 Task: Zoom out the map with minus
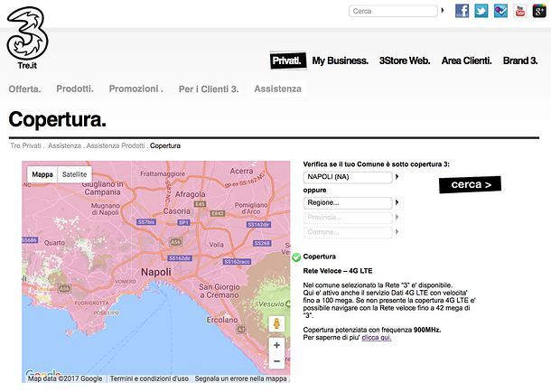tap(276, 361)
